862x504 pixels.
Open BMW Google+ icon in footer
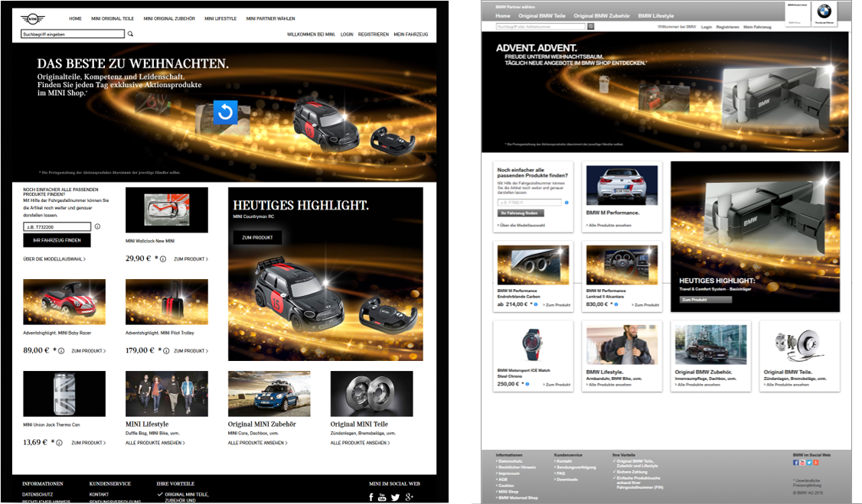pos(816,462)
